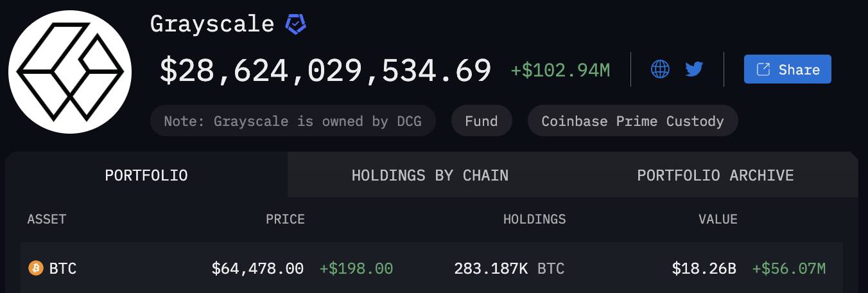Viewport: 868px width, 293px height.
Task: Click the Grayscale is owned by DCG note
Action: [x=293, y=121]
